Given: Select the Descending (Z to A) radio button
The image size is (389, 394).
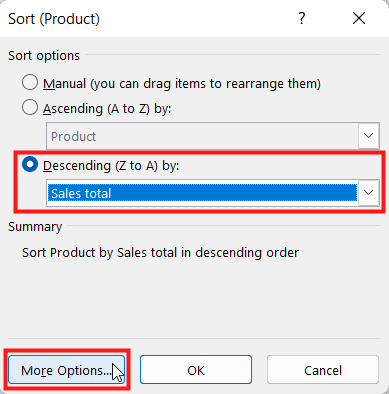Looking at the screenshot, I should [30, 165].
